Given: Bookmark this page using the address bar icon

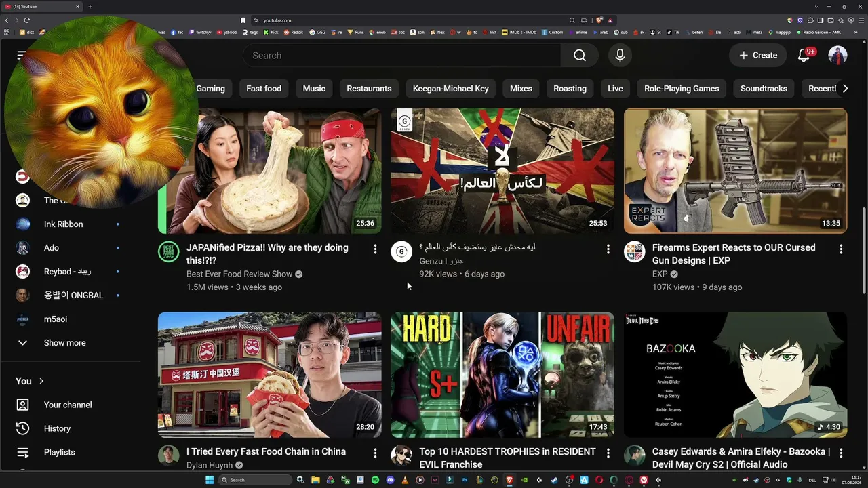Looking at the screenshot, I should click(x=243, y=20).
